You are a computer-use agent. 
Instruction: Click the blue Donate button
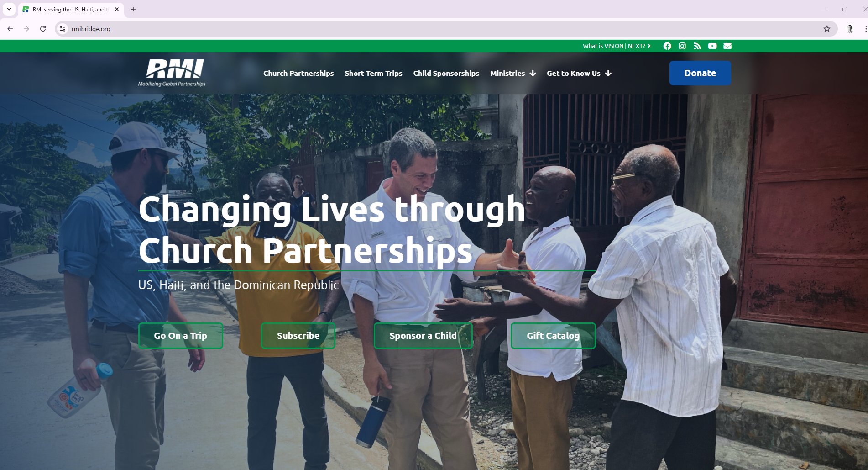pyautogui.click(x=700, y=73)
